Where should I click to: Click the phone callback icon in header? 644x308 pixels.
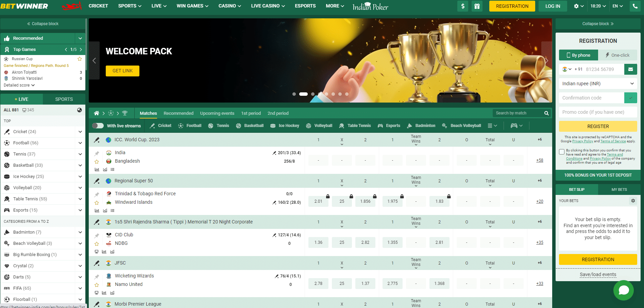tap(635, 6)
